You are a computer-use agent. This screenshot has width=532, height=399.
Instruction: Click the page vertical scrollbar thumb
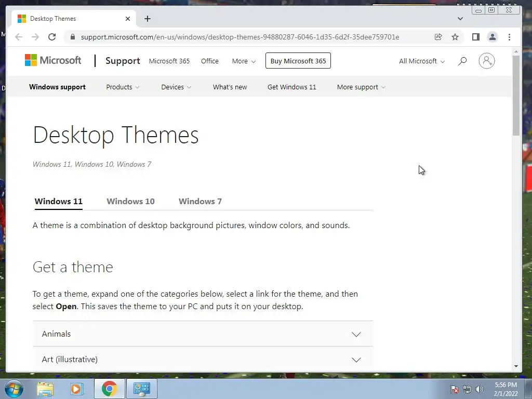pos(516,96)
